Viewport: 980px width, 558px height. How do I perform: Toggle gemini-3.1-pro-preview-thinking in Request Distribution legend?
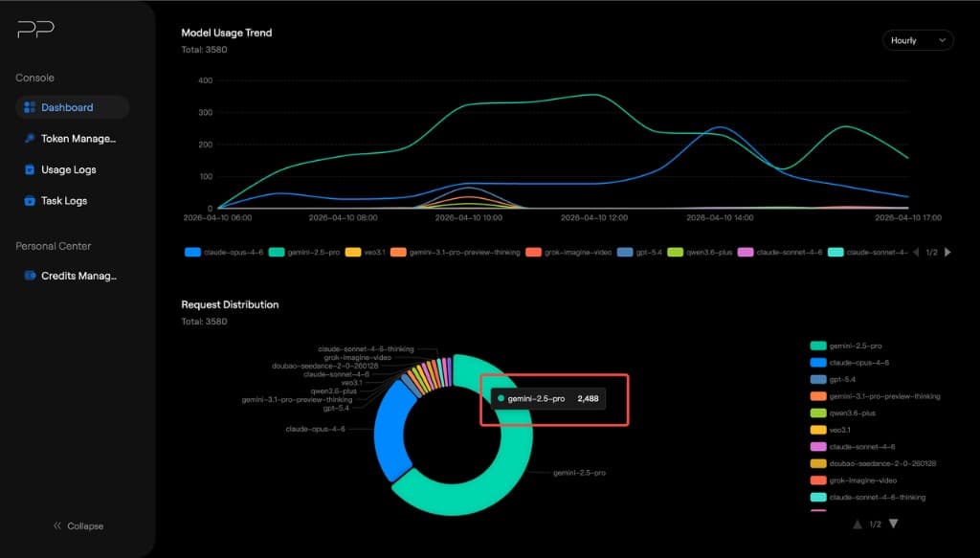[875, 396]
